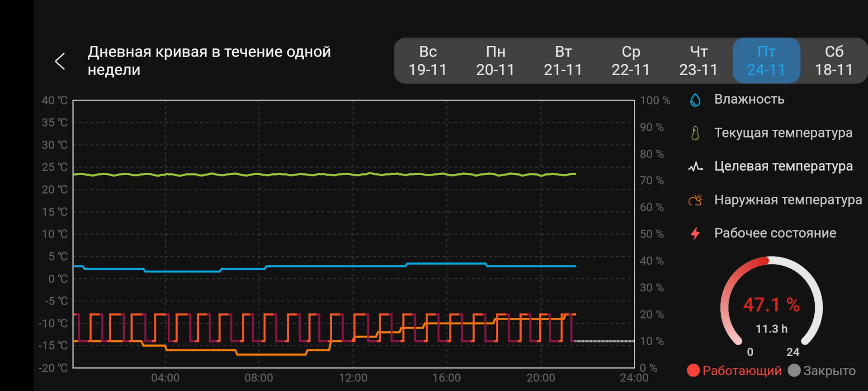Click the red lightning bolt icon
This screenshot has height=391, width=868.
pyautogui.click(x=695, y=234)
